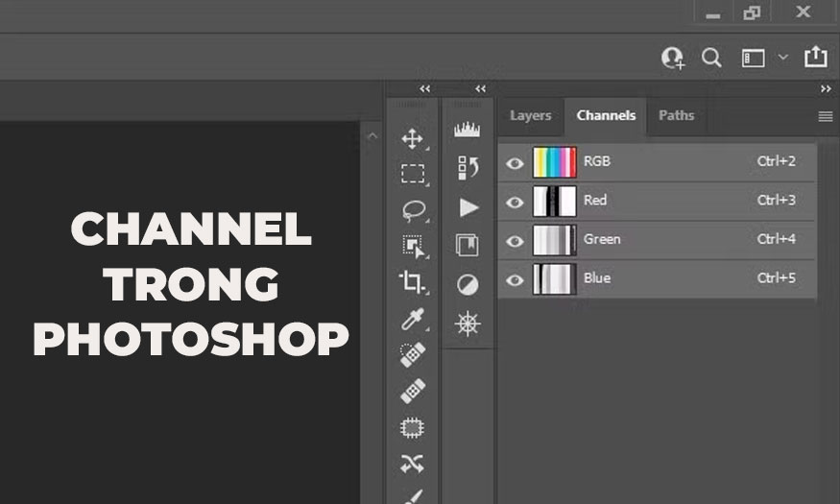Hide the Green channel eye icon
840x504 pixels.
tap(515, 241)
